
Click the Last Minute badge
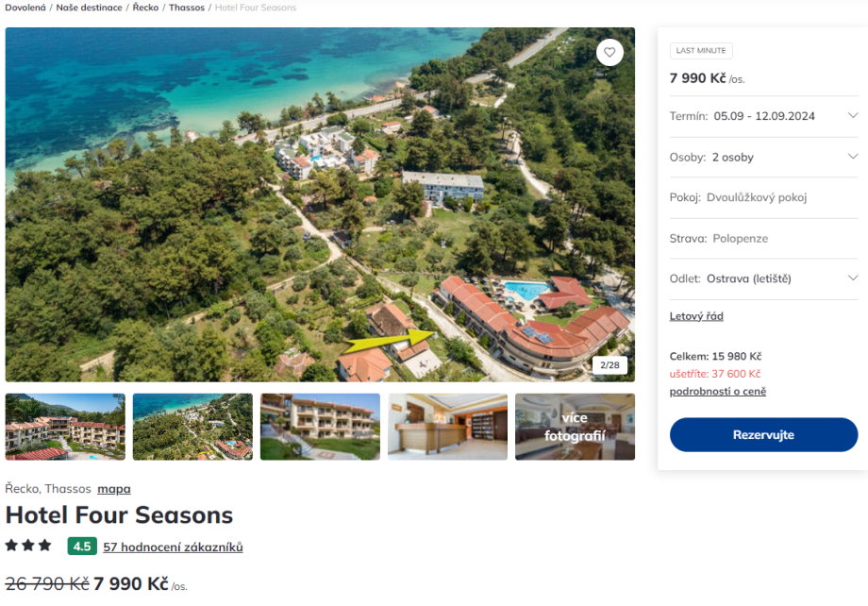(x=701, y=51)
